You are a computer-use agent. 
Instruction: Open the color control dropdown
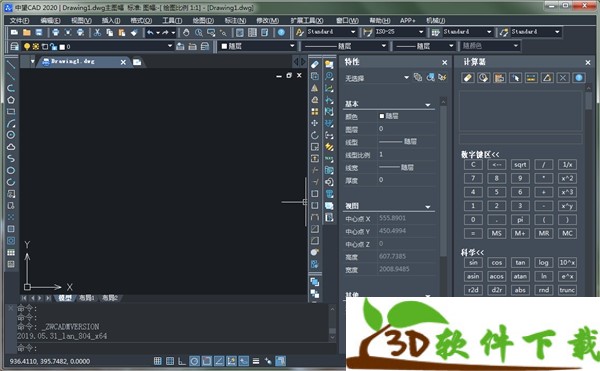coord(292,46)
